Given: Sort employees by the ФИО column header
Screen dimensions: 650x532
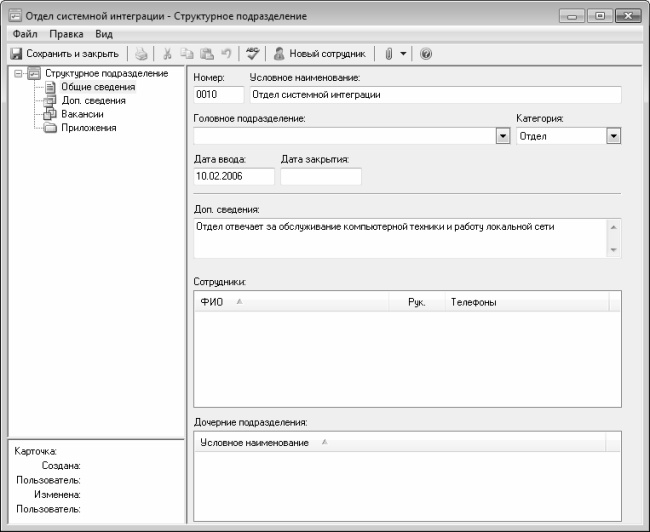Looking at the screenshot, I should tap(212, 302).
